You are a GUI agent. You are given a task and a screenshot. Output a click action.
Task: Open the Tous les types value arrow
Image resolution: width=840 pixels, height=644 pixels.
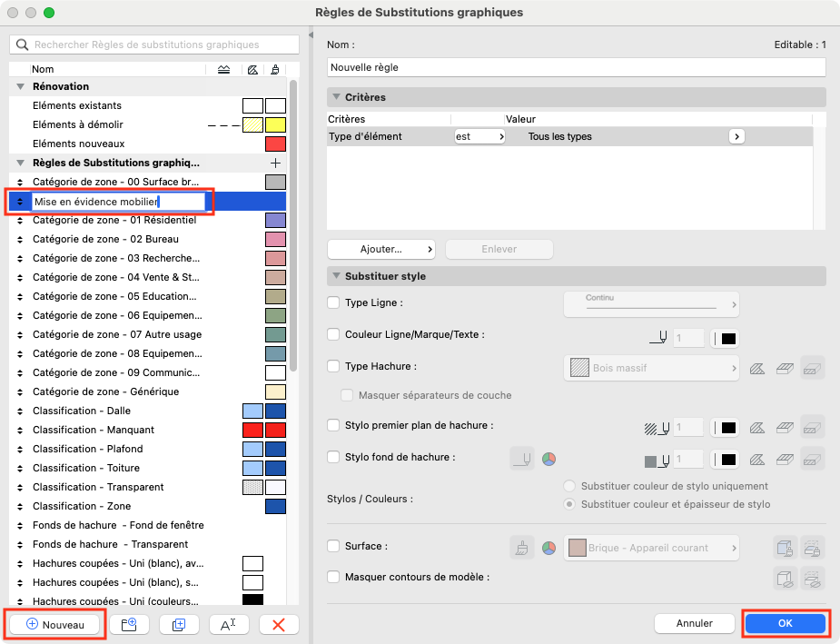click(x=736, y=136)
